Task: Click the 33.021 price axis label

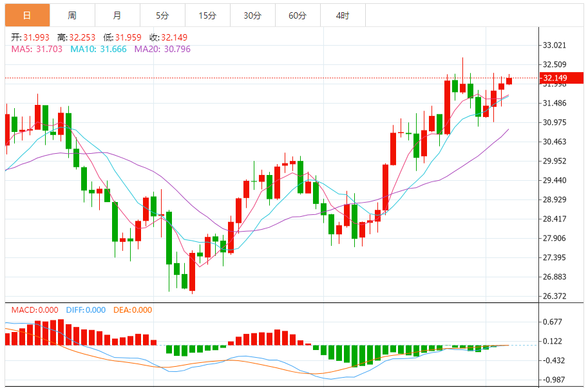Action: 555,45
